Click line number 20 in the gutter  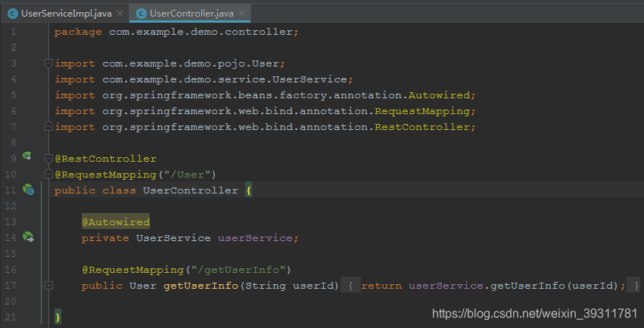pos(11,302)
